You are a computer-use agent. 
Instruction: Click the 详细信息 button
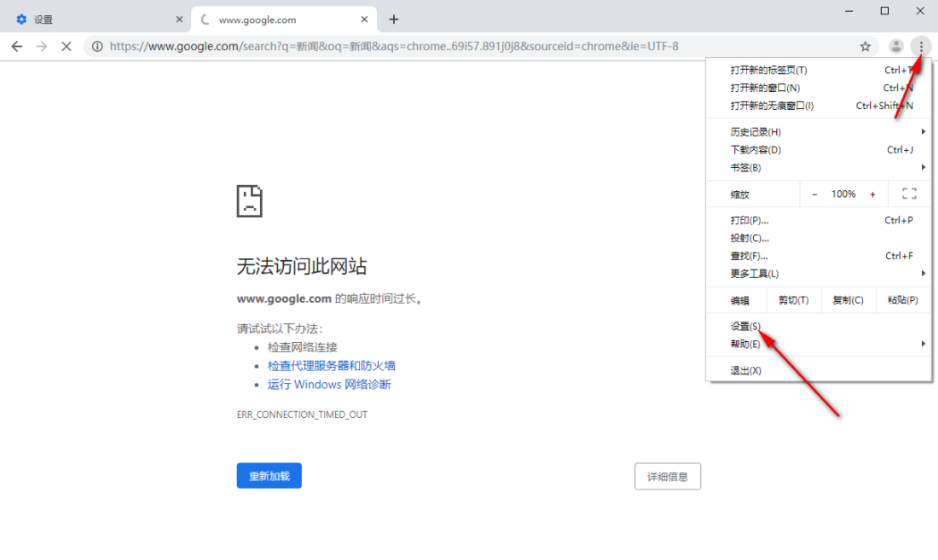667,476
